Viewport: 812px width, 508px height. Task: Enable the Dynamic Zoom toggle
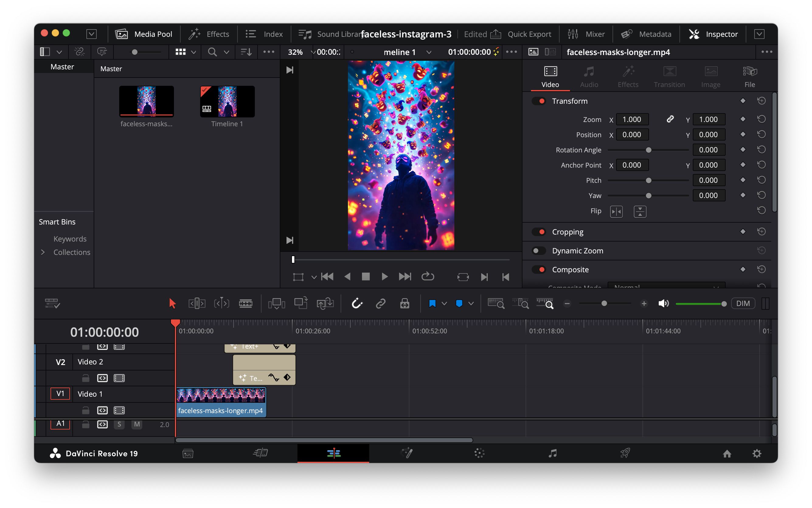tap(539, 251)
